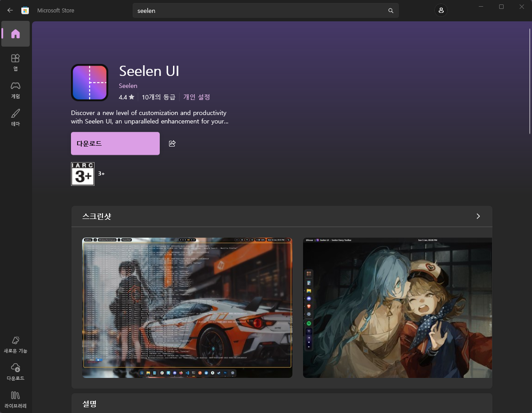Click the search field containing 'seelen'

click(x=266, y=11)
